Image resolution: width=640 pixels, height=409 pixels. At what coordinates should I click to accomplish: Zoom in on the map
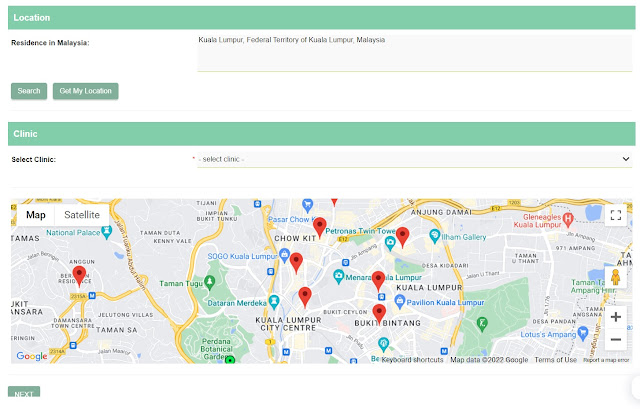[616, 317]
